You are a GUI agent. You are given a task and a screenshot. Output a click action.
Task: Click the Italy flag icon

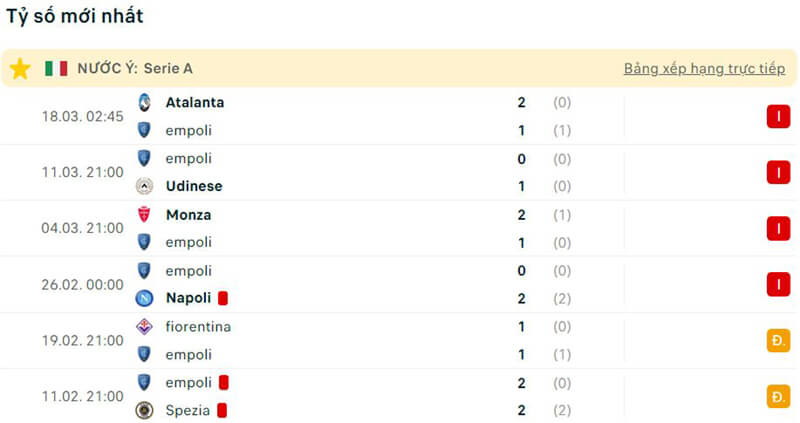tap(56, 68)
